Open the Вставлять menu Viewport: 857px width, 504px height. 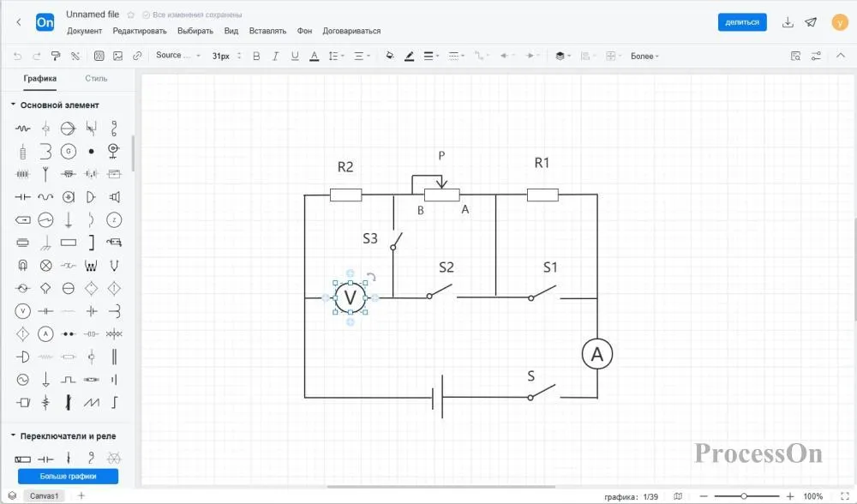(x=267, y=31)
